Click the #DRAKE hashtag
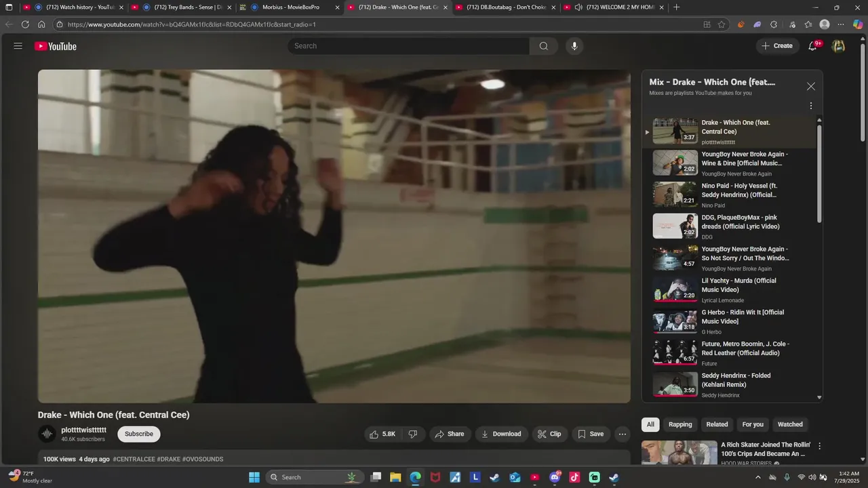The image size is (868, 488). pyautogui.click(x=169, y=459)
